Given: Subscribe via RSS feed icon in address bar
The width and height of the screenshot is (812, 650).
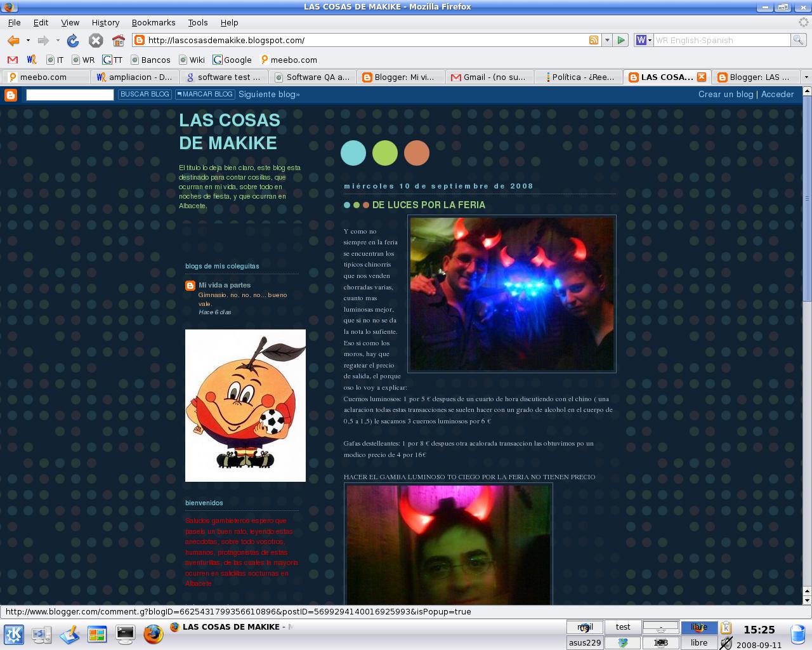Looking at the screenshot, I should tap(594, 40).
